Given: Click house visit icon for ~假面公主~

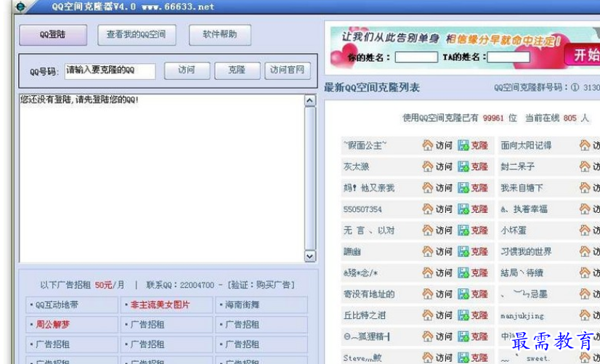Looking at the screenshot, I should [x=427, y=145].
